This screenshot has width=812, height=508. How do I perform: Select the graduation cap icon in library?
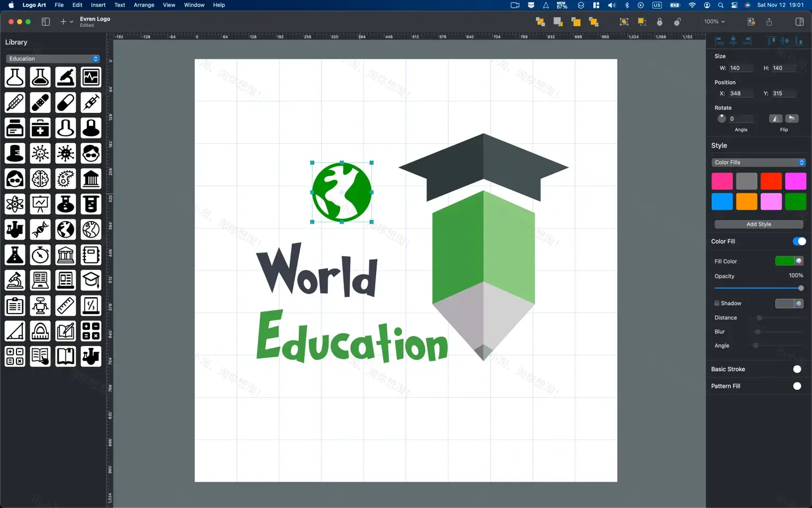(x=90, y=281)
